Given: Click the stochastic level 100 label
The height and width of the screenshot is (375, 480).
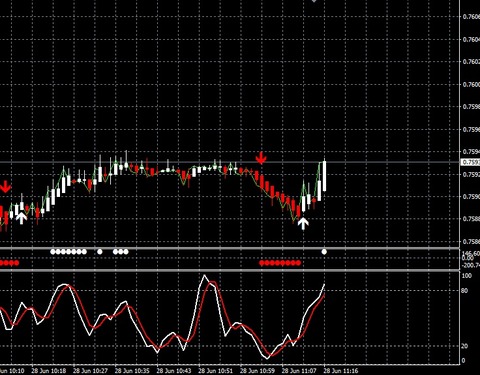Looking at the screenshot, I should tap(467, 276).
